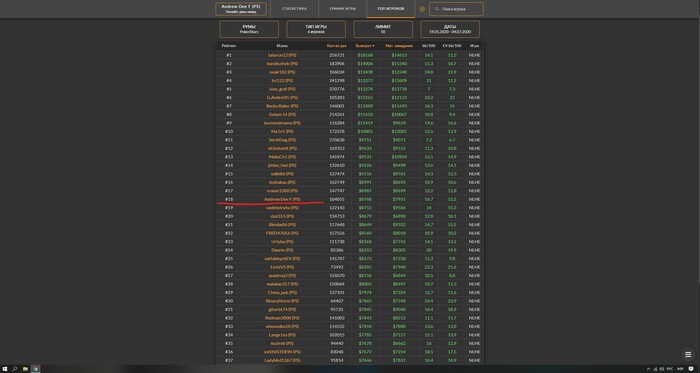Open the График игры tab
The width and height of the screenshot is (700, 373).
tap(342, 9)
